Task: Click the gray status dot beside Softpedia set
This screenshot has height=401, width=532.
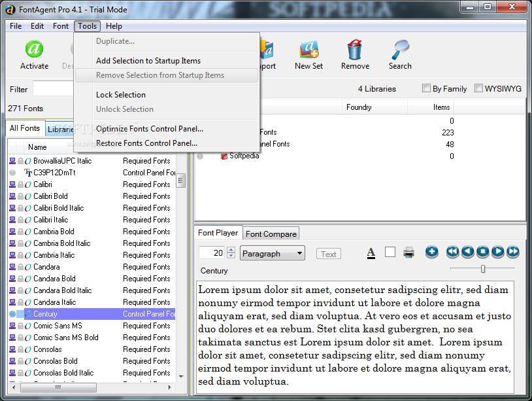Action: click(x=200, y=156)
